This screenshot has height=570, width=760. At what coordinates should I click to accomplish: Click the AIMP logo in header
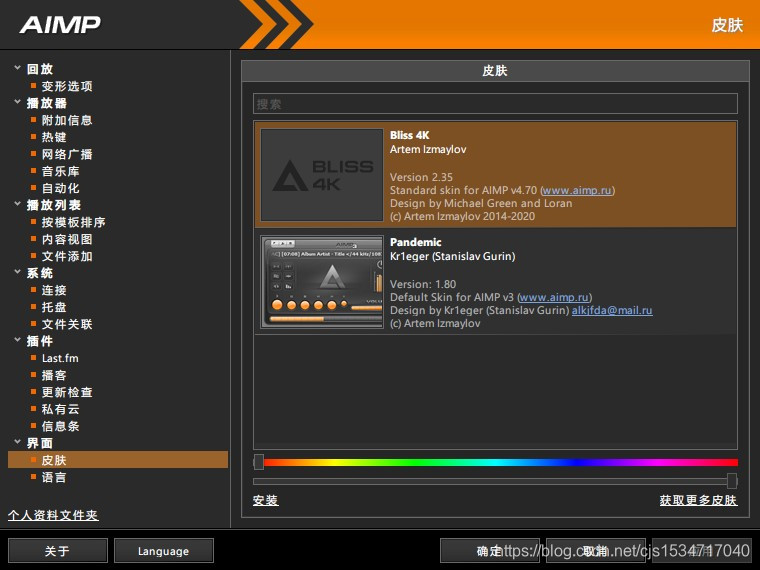click(x=60, y=25)
